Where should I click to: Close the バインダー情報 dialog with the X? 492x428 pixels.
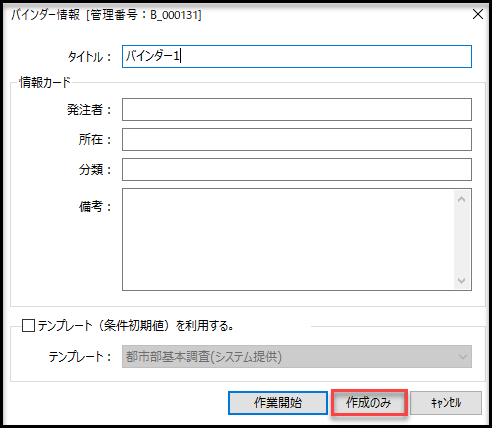(478, 14)
